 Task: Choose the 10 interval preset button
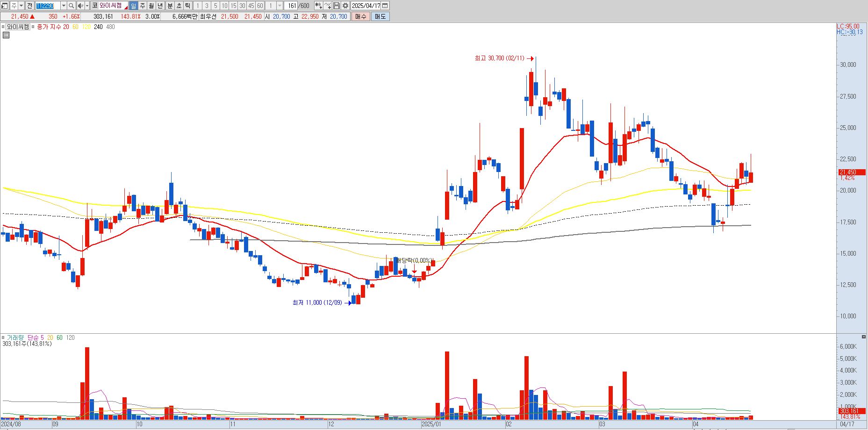point(224,6)
